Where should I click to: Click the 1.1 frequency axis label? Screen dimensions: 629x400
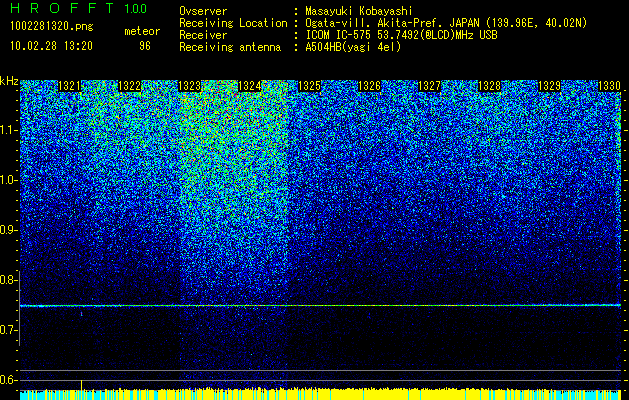click(x=8, y=130)
